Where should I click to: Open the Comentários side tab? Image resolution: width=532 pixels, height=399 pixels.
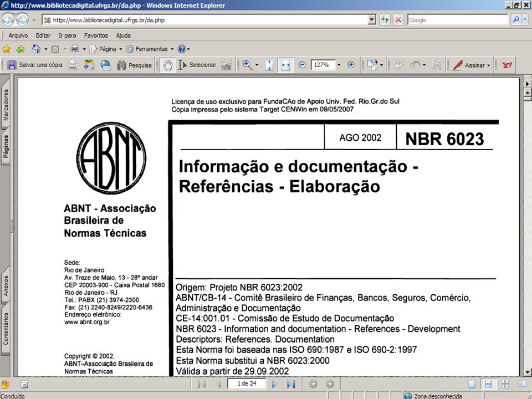tap(6, 329)
